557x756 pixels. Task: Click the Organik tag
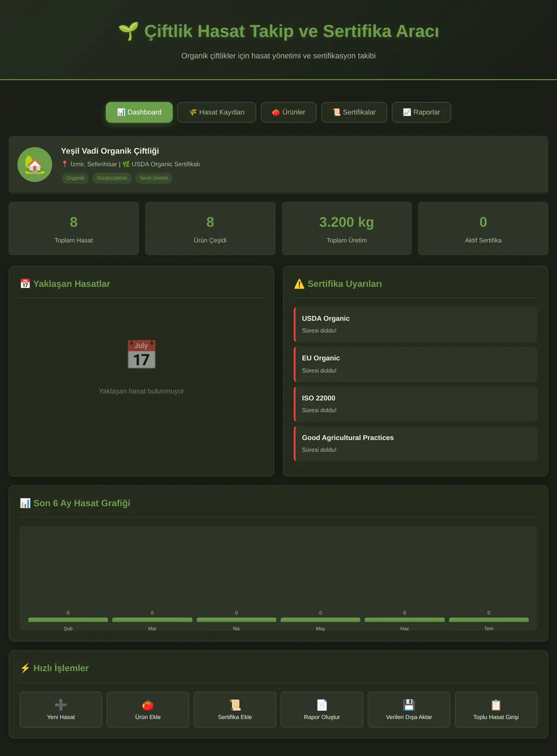pos(75,178)
